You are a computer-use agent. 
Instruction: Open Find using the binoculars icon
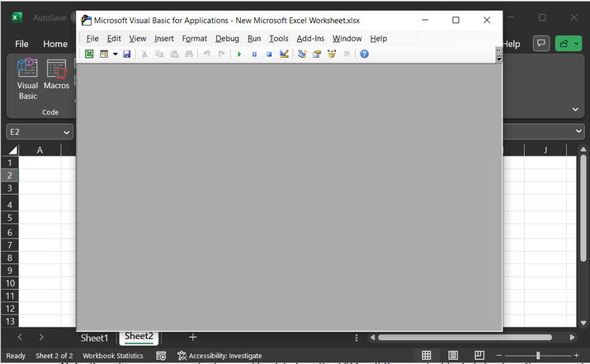pyautogui.click(x=189, y=54)
